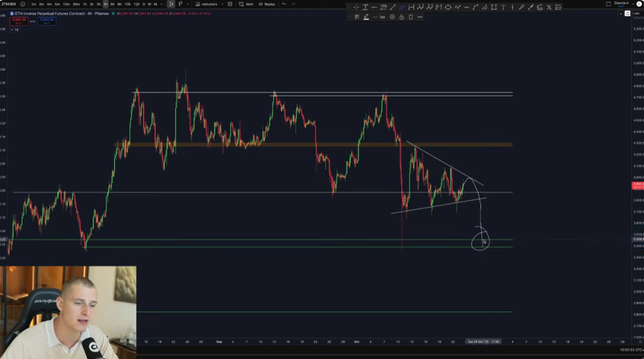Click the Indicators button
Viewport: 644px width, 359px height.
click(x=207, y=4)
